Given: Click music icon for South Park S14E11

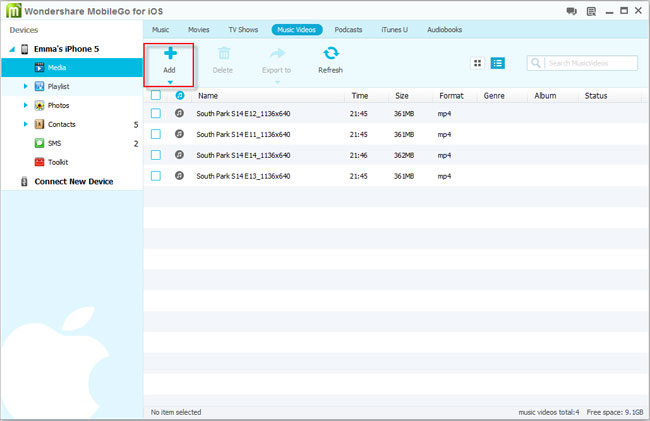Looking at the screenshot, I should (x=179, y=134).
